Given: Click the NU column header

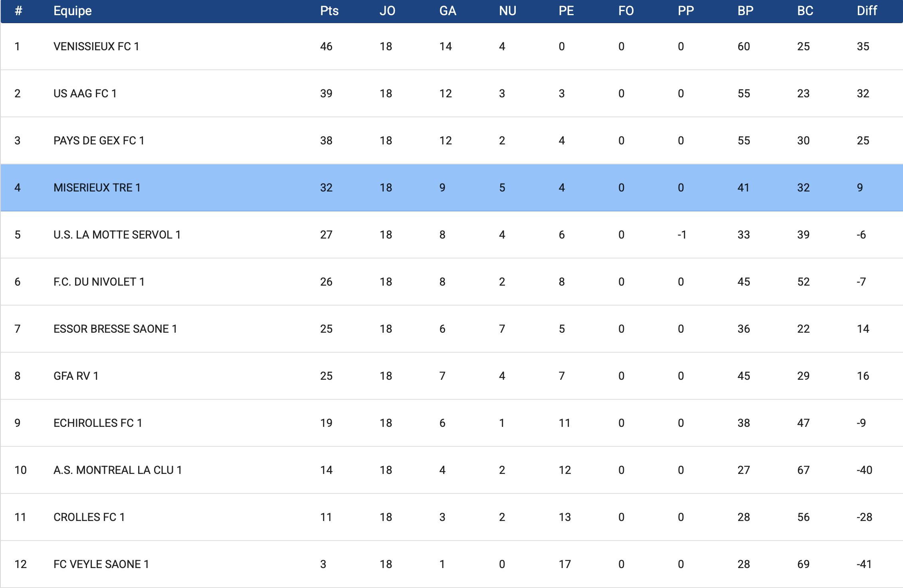Looking at the screenshot, I should click(507, 11).
